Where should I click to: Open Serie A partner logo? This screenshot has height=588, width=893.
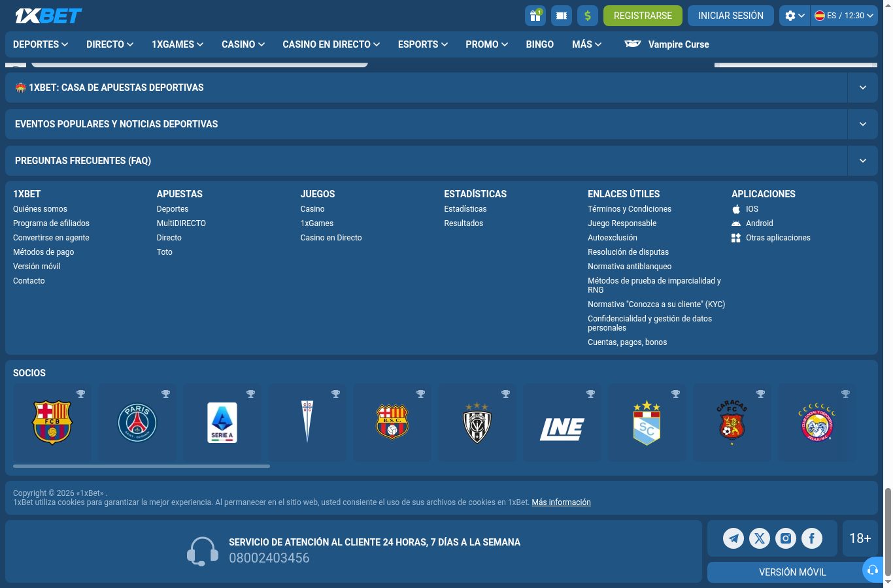pyautogui.click(x=222, y=423)
